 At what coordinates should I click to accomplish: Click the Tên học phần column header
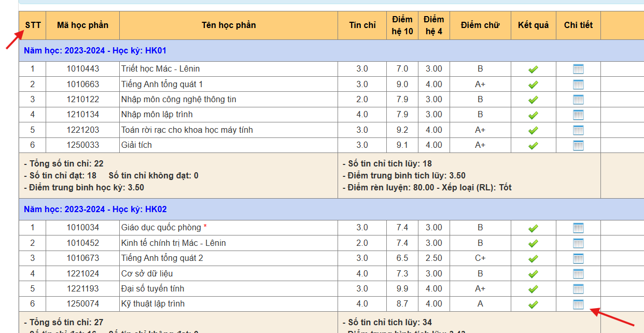click(229, 25)
